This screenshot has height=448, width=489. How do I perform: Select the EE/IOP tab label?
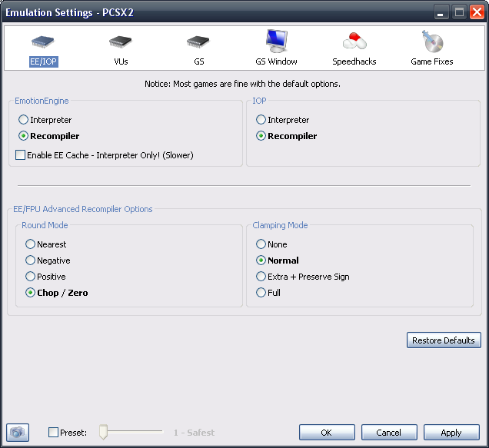(44, 61)
